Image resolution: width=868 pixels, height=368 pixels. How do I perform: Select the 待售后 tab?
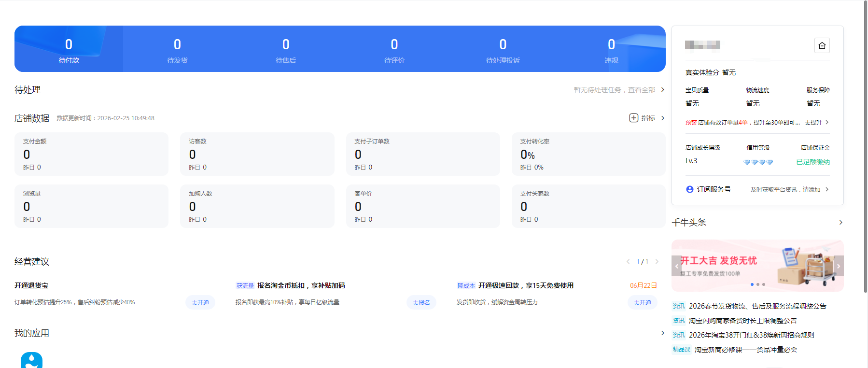click(286, 49)
